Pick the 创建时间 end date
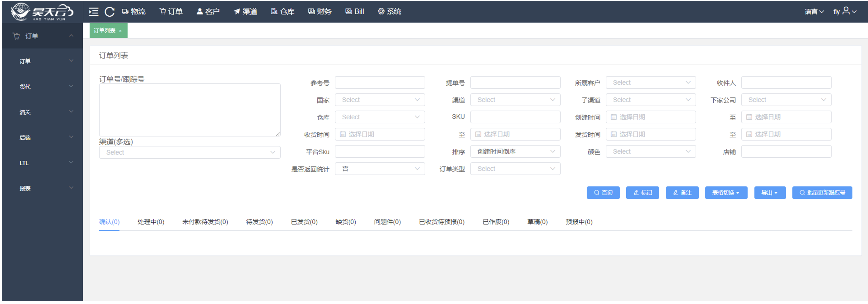This screenshot has height=304, width=868. 786,117
